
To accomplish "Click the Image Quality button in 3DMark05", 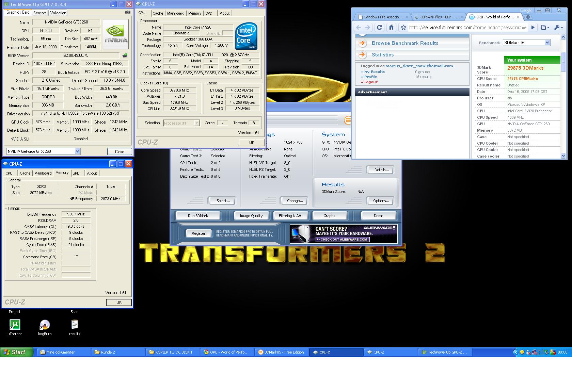I will tap(252, 216).
